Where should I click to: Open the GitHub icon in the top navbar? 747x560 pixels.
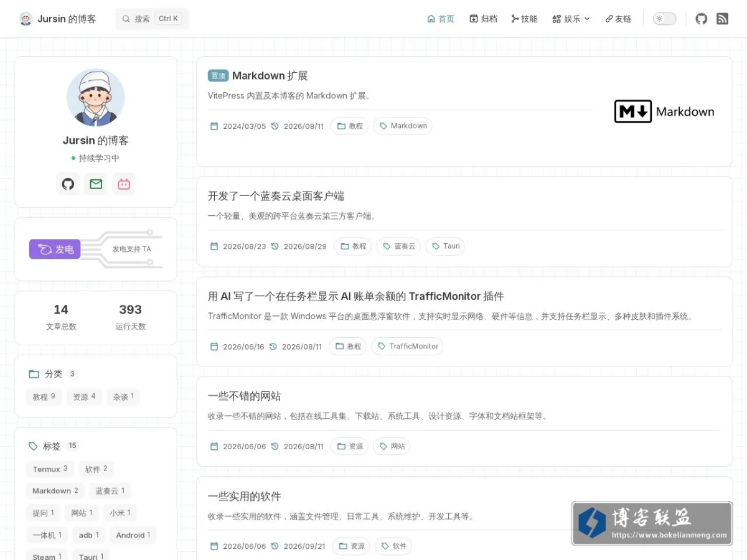coord(702,19)
